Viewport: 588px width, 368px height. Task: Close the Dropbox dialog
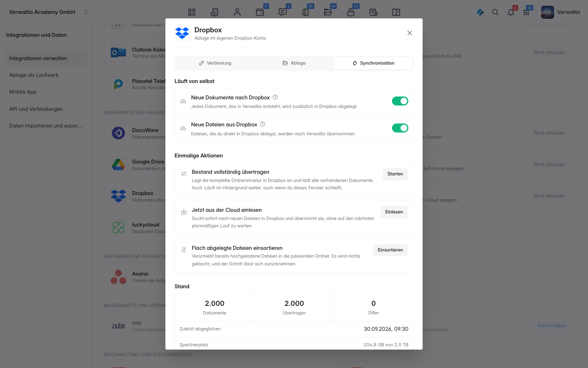(410, 33)
